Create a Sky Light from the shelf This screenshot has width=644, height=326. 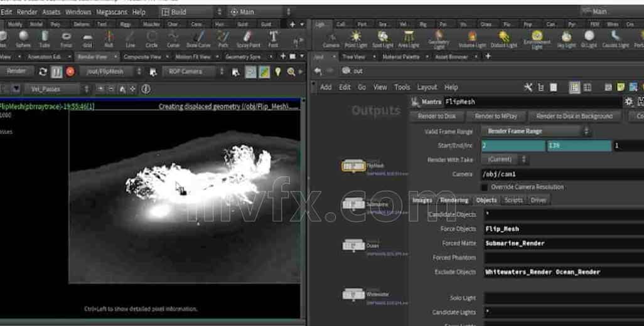(x=566, y=39)
